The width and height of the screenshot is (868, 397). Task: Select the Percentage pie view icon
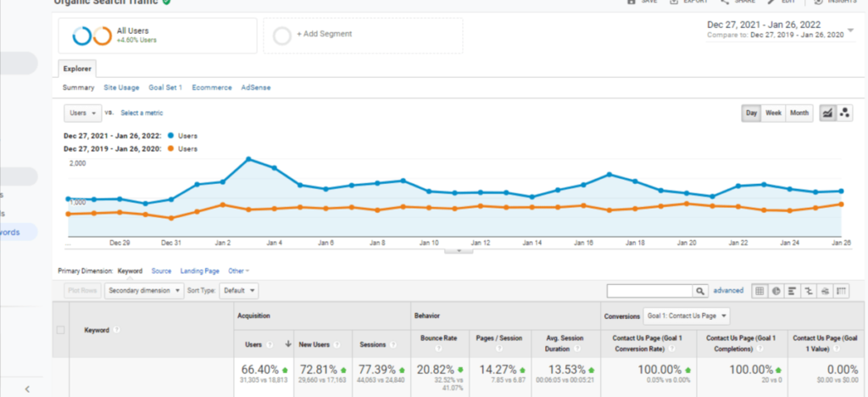776,291
